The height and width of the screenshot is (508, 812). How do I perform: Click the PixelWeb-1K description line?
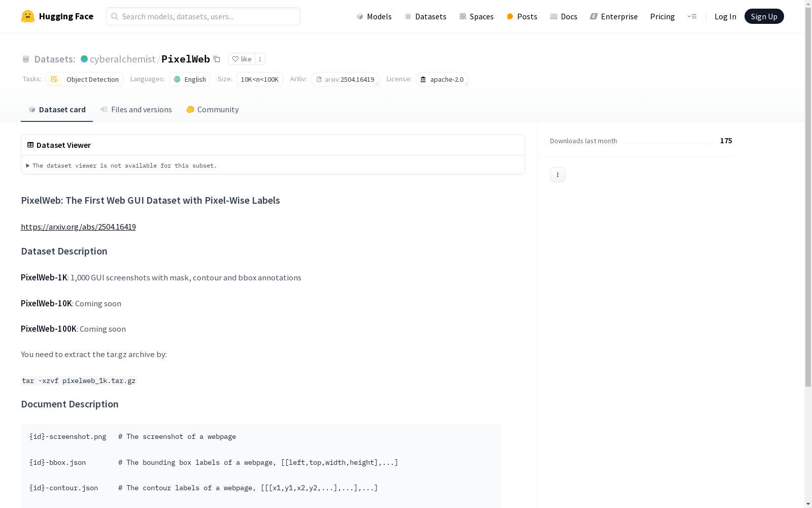point(161,277)
